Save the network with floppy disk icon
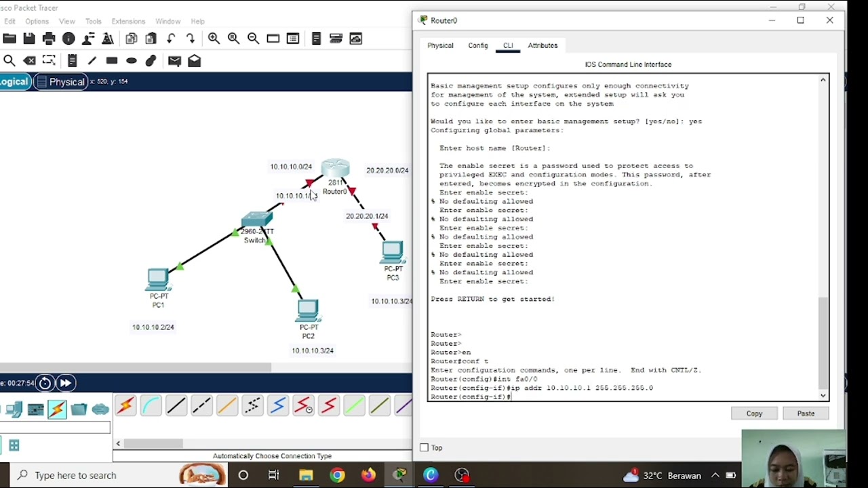The width and height of the screenshot is (868, 488). 29,39
